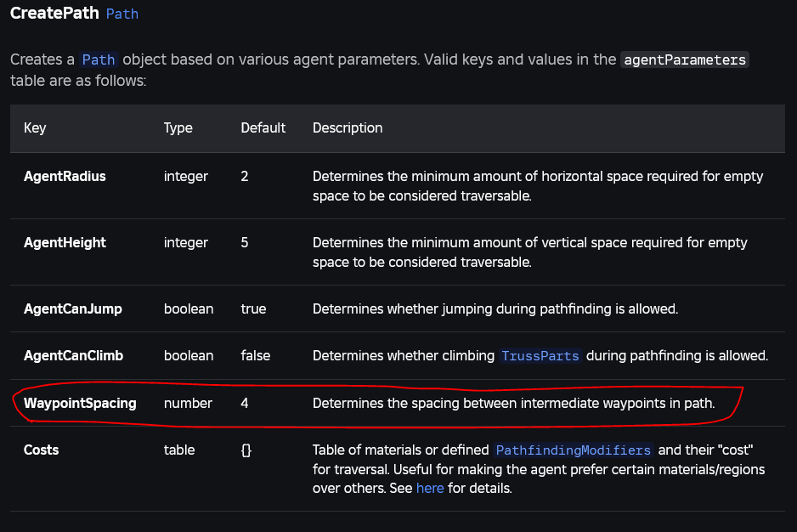Image resolution: width=797 pixels, height=532 pixels.
Task: Click the "true" default value for AgentCanJump
Action: point(253,309)
